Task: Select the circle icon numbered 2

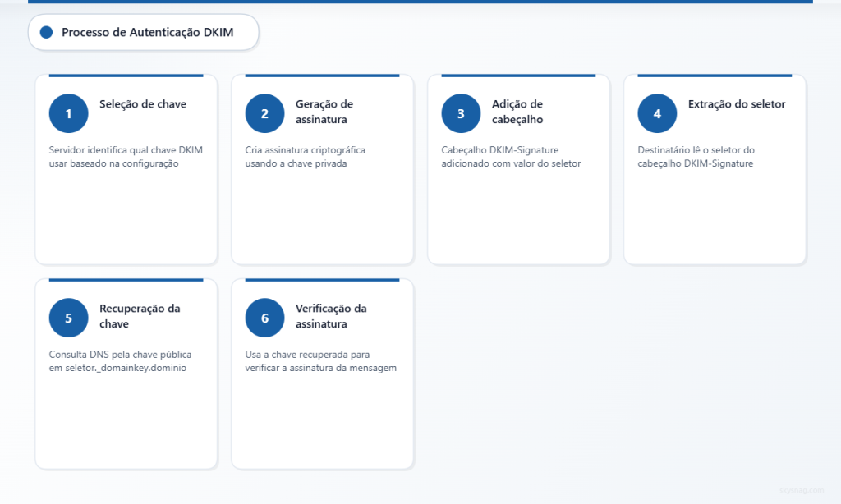Action: (x=264, y=112)
